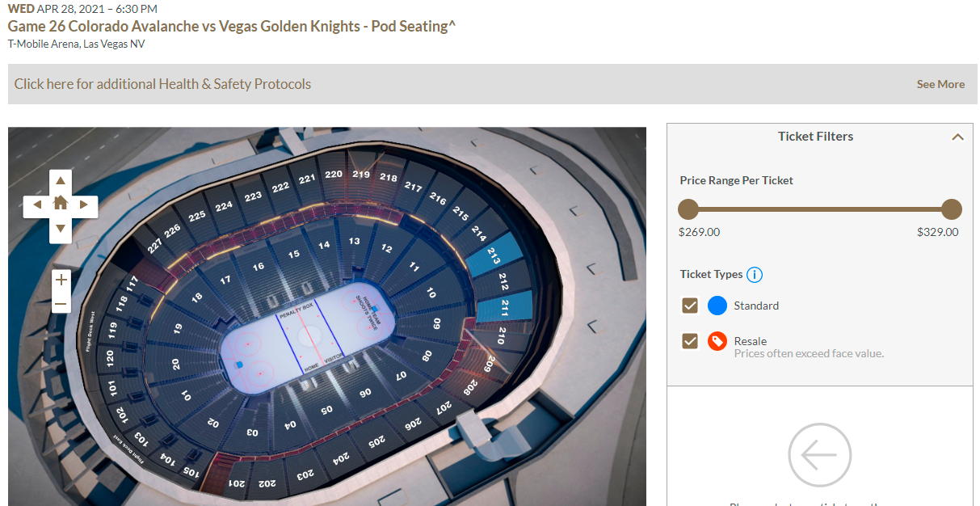Screen dimensions: 980x506
Task: Reset map with the home icon
Action: coord(61,204)
